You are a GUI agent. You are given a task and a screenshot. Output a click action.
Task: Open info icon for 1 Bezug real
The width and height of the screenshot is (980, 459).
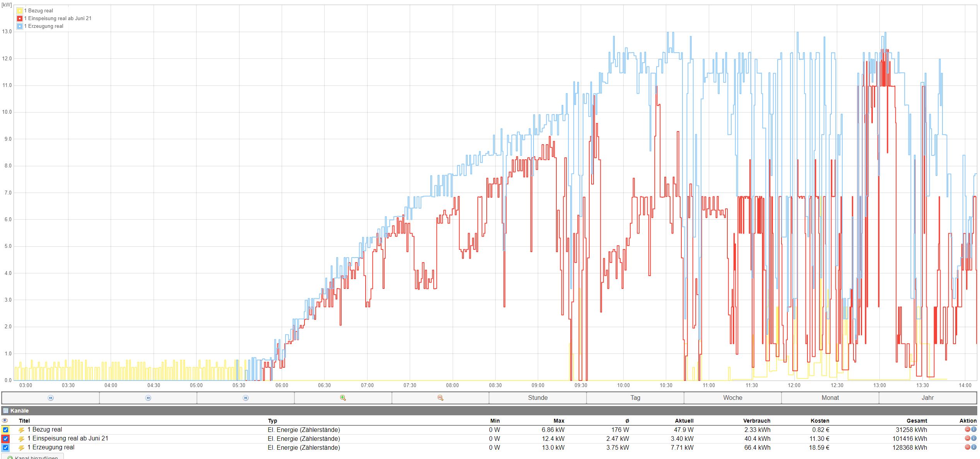click(x=974, y=430)
